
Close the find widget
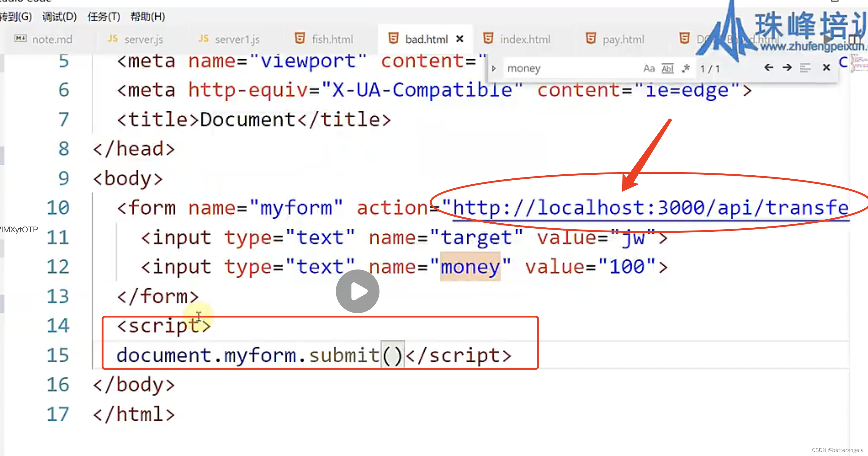[x=826, y=68]
